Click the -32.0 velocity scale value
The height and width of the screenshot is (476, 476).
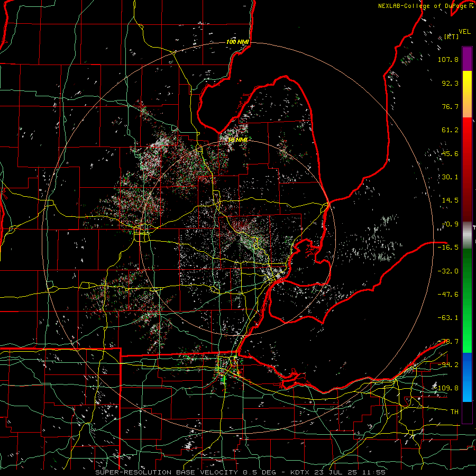pyautogui.click(x=448, y=271)
